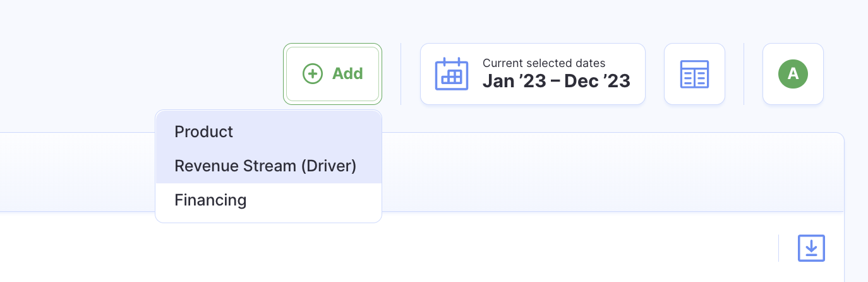Click the "Jan '23" start date text
This screenshot has height=282, width=868.
[513, 81]
